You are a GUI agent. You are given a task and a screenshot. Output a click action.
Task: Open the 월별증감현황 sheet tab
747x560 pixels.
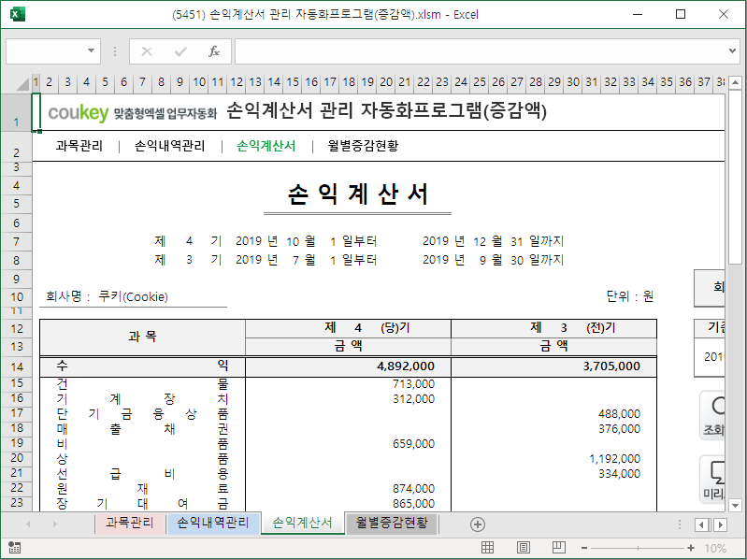pyautogui.click(x=392, y=523)
